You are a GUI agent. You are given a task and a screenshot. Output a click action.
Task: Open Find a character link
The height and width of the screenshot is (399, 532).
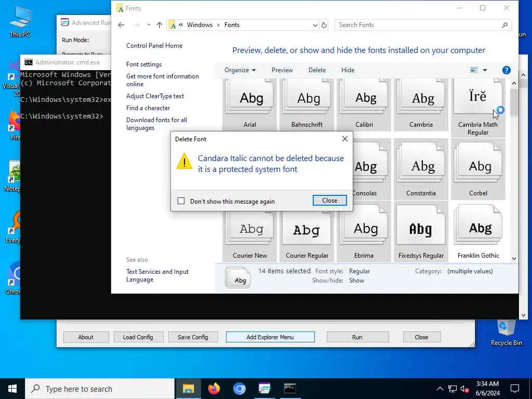(148, 108)
